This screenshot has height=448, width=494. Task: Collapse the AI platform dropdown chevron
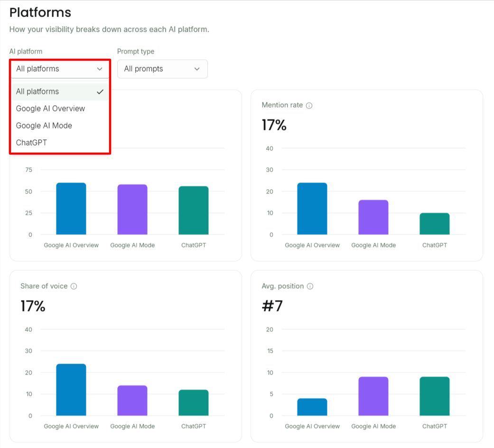(100, 69)
